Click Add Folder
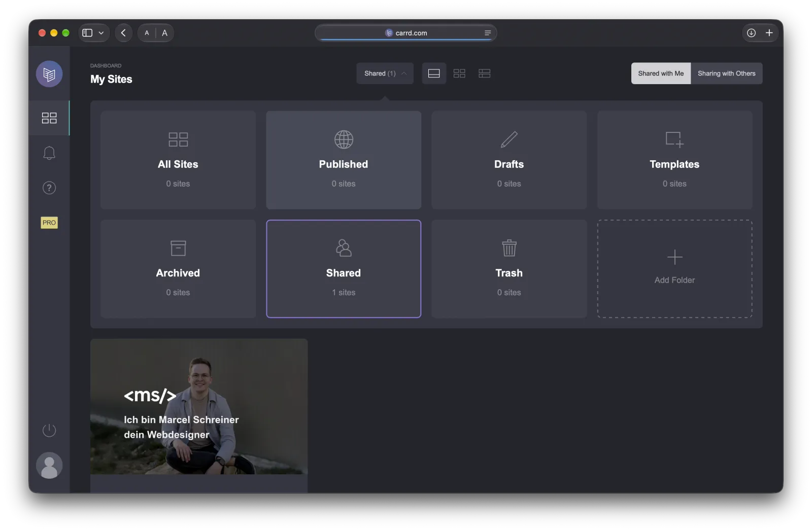The height and width of the screenshot is (531, 812). point(674,269)
